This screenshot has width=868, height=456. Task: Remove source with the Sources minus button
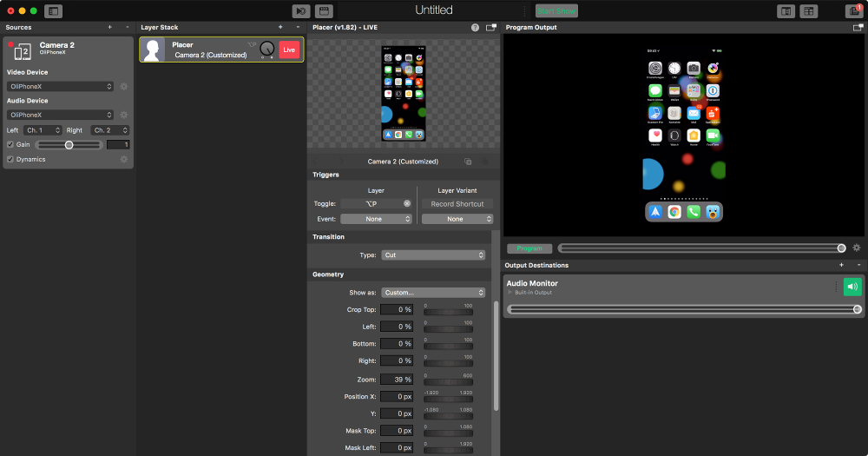(x=128, y=27)
